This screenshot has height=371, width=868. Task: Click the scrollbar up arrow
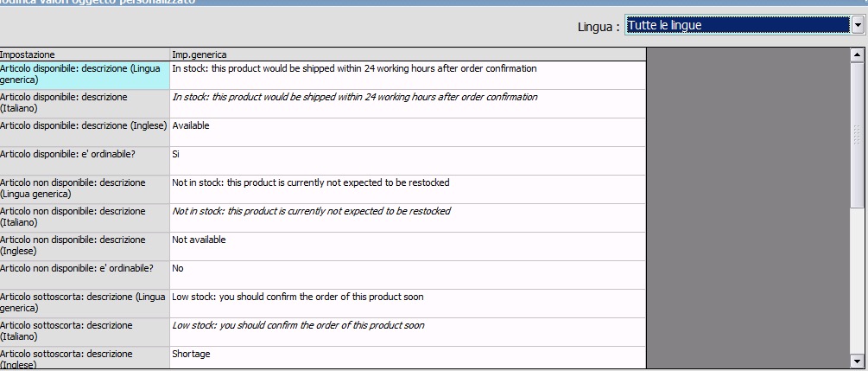857,54
